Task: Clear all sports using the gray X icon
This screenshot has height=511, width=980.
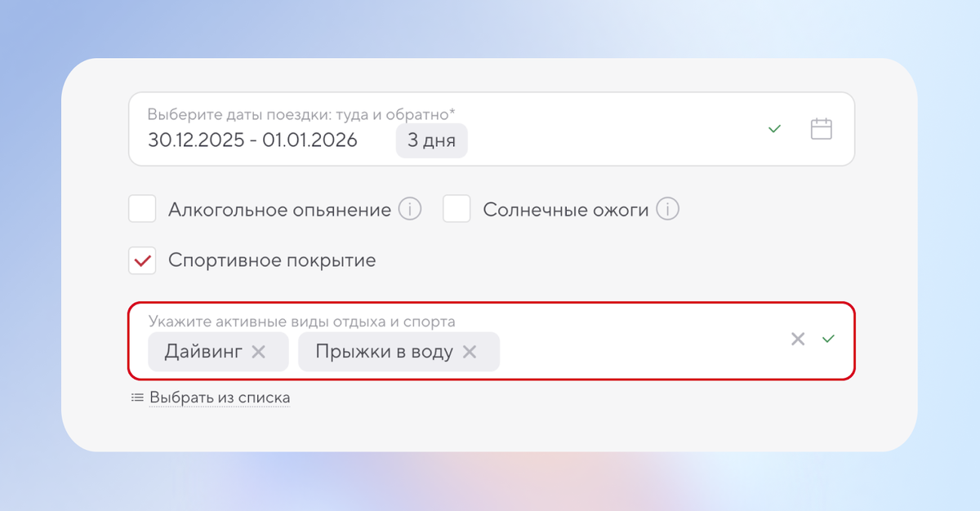Action: 798,339
